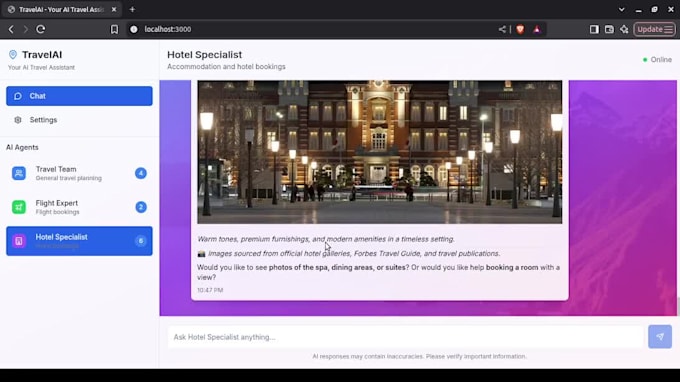680x382 pixels.
Task: Click the browser forward arrow
Action: tap(26, 29)
